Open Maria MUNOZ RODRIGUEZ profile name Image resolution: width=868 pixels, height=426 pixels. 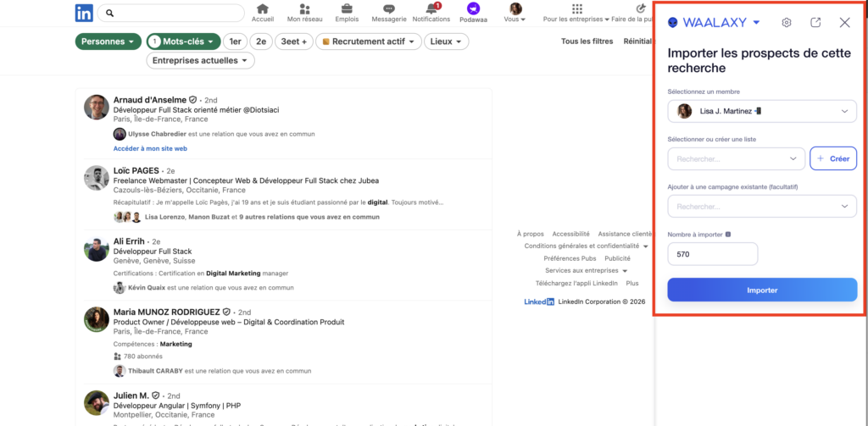click(167, 312)
